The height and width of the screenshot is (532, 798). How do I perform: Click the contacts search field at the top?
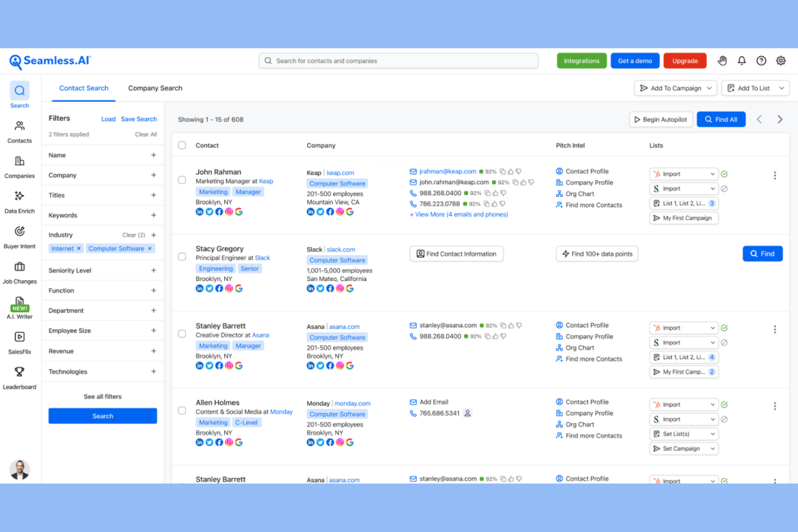click(398, 60)
